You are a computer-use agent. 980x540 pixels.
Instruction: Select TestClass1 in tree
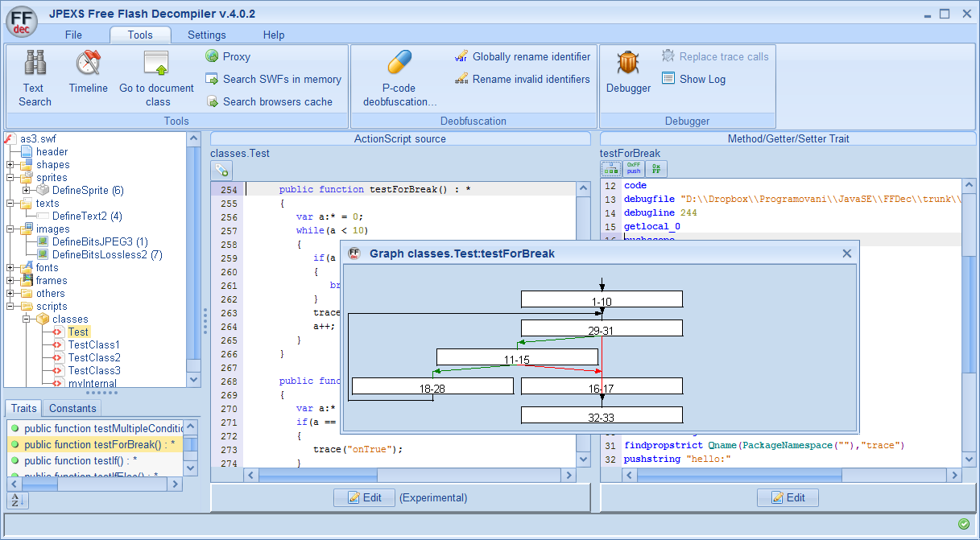pyautogui.click(x=94, y=345)
